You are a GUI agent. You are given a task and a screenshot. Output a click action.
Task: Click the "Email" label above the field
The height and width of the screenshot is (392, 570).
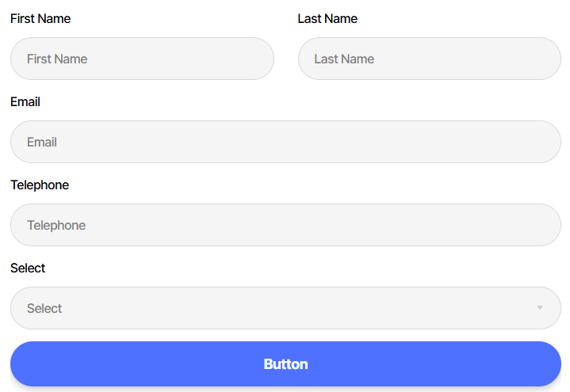[x=25, y=101]
